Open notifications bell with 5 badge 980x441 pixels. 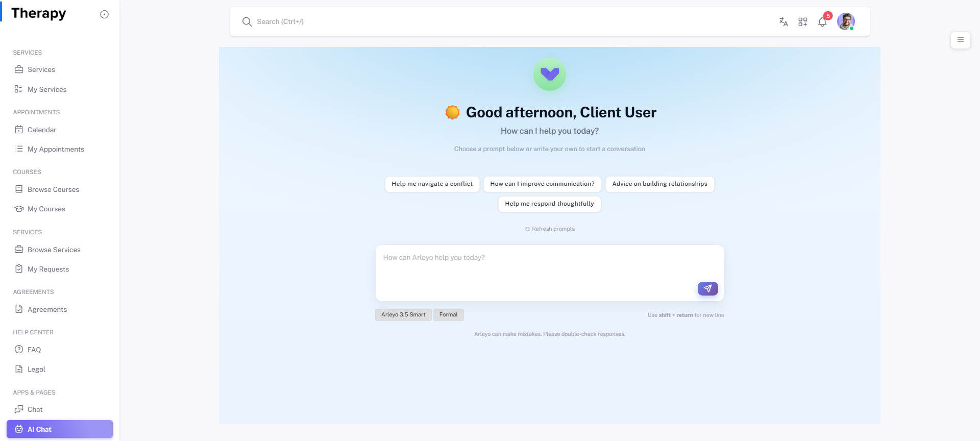coord(823,21)
